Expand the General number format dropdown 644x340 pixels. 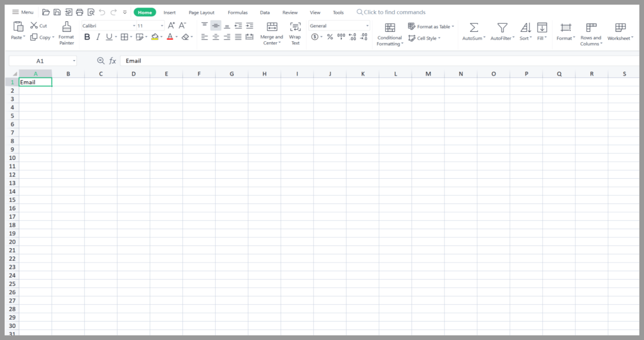click(x=367, y=26)
